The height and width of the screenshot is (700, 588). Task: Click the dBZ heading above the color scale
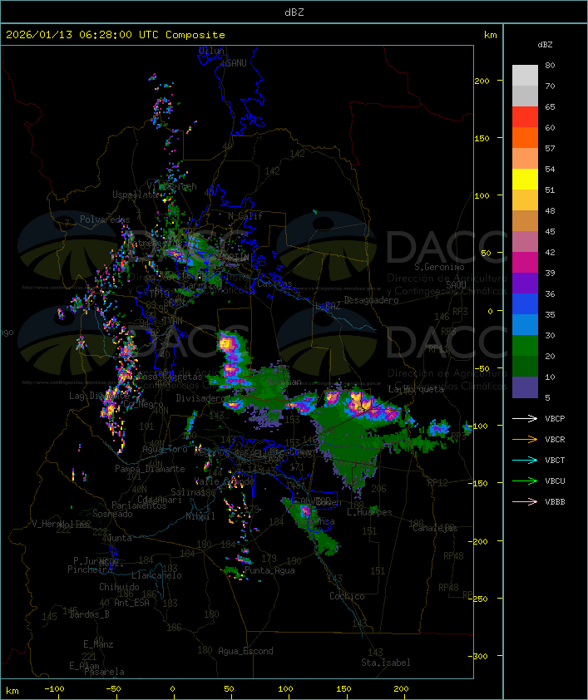(545, 45)
